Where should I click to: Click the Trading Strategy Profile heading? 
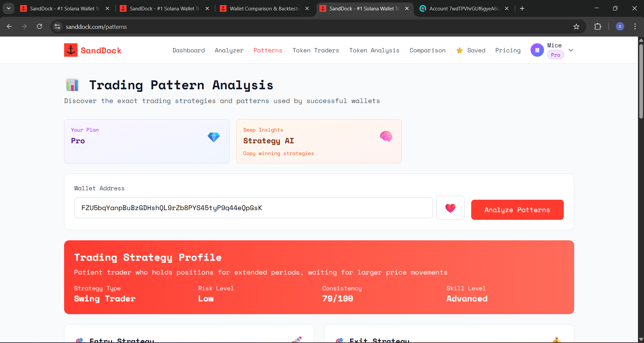click(x=148, y=257)
